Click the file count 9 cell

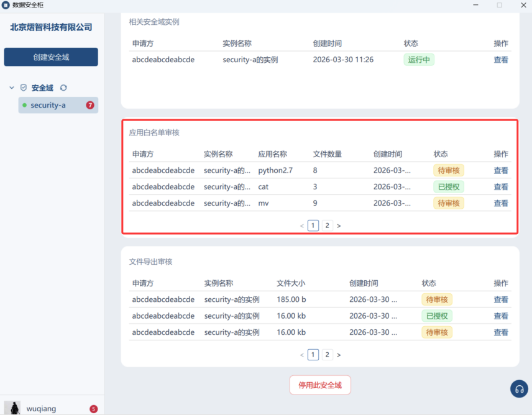tap(315, 203)
